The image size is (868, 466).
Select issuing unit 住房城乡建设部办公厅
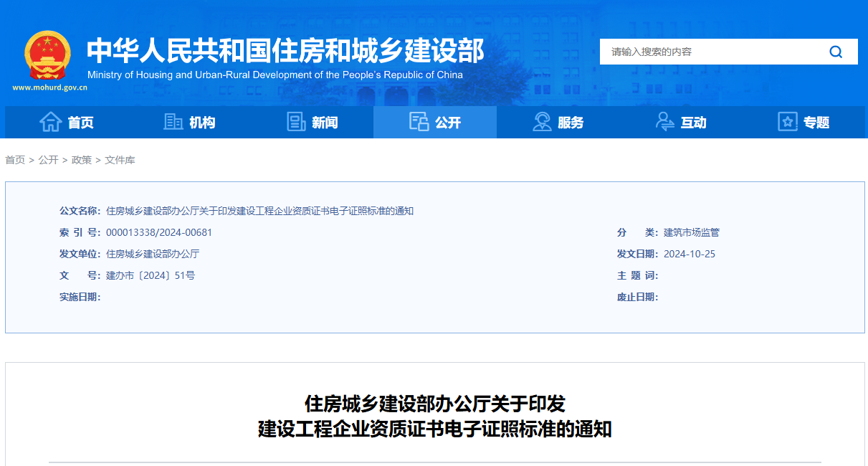(x=153, y=254)
